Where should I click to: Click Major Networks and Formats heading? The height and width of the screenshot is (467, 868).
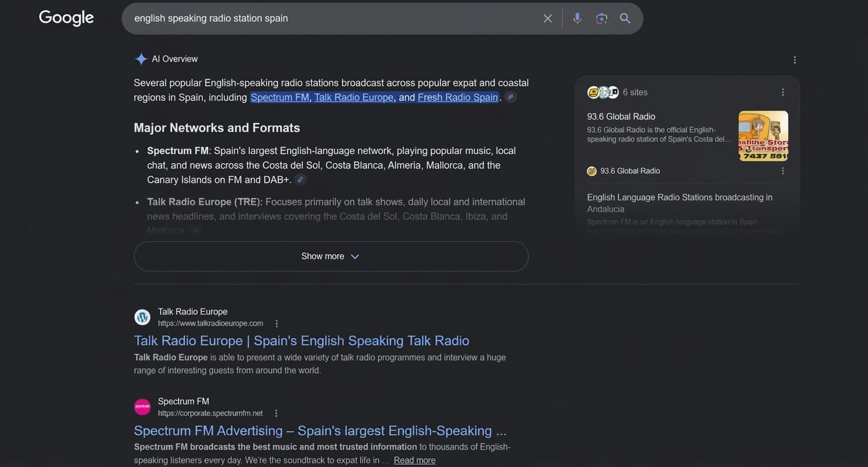[217, 127]
